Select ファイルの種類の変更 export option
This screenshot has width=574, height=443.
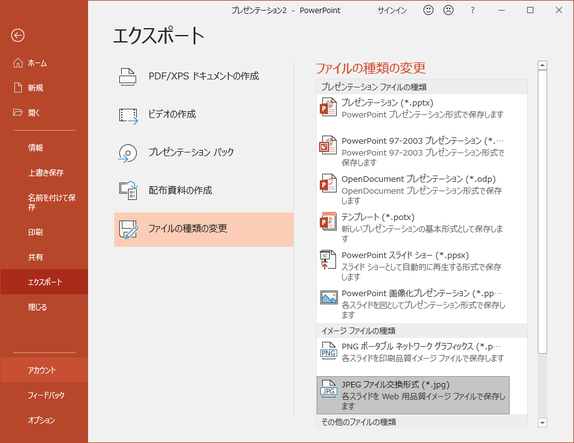[204, 229]
